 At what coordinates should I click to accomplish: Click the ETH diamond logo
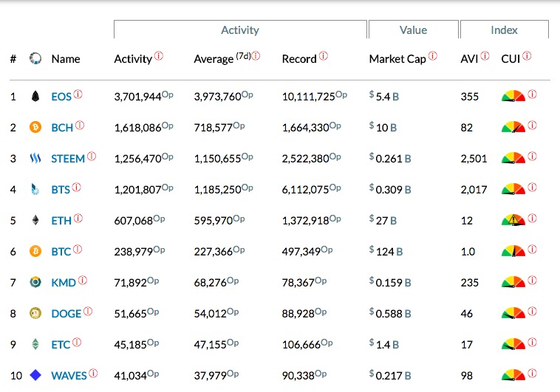[x=35, y=220]
